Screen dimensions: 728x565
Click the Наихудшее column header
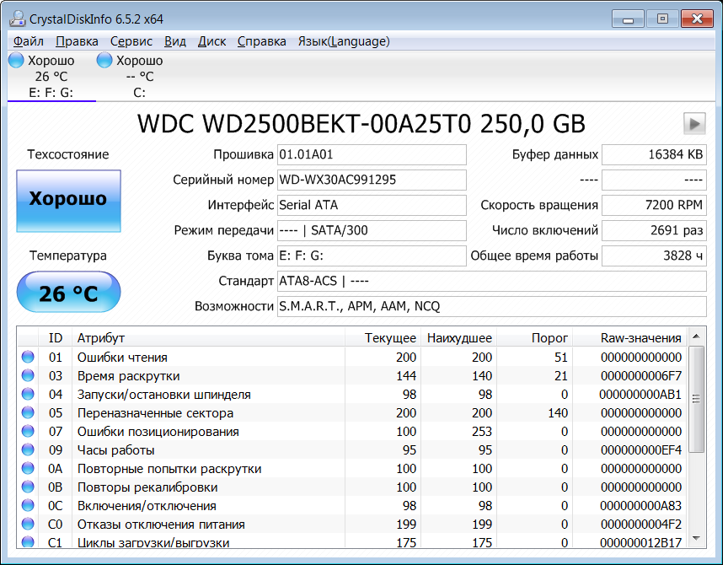458,338
